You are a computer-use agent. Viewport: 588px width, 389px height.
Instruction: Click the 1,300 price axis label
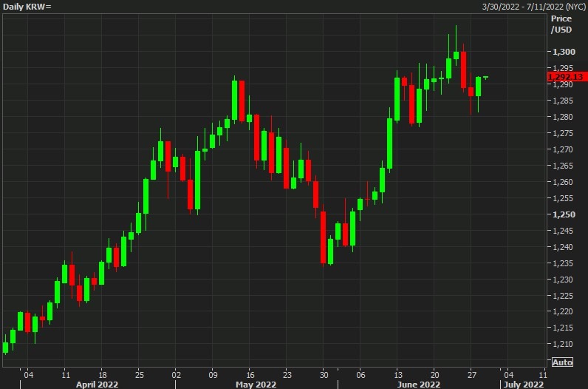pyautogui.click(x=564, y=52)
